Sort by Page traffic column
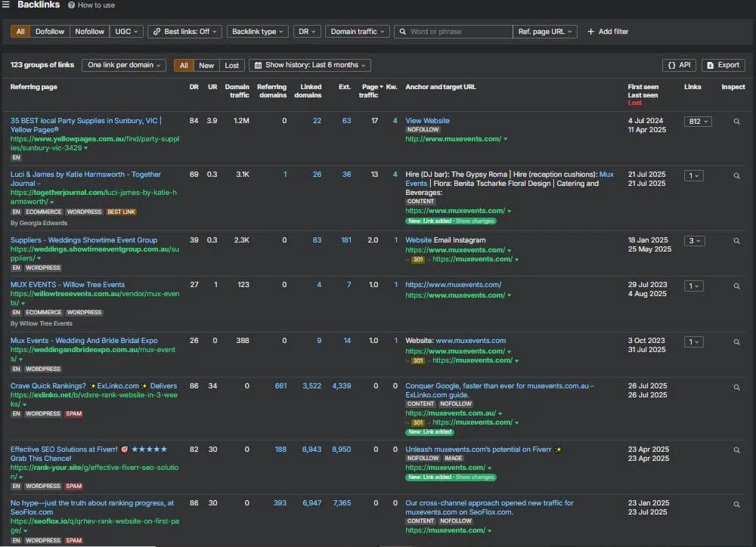This screenshot has width=756, height=547. pos(370,91)
